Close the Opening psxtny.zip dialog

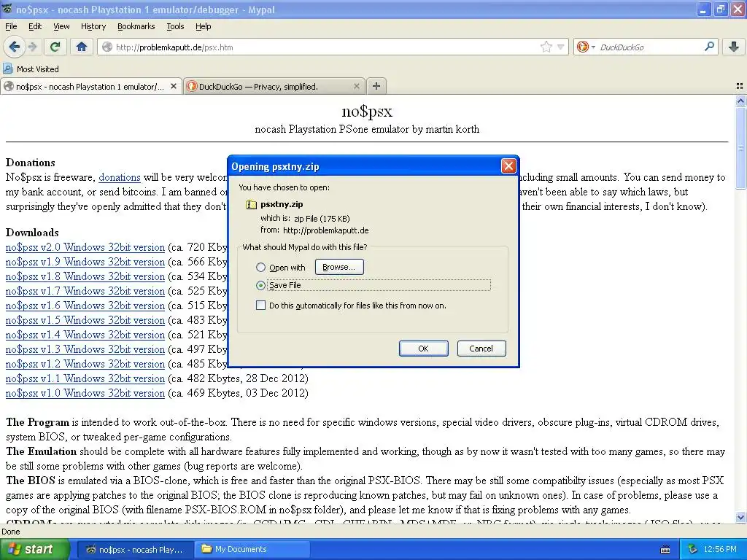(508, 166)
